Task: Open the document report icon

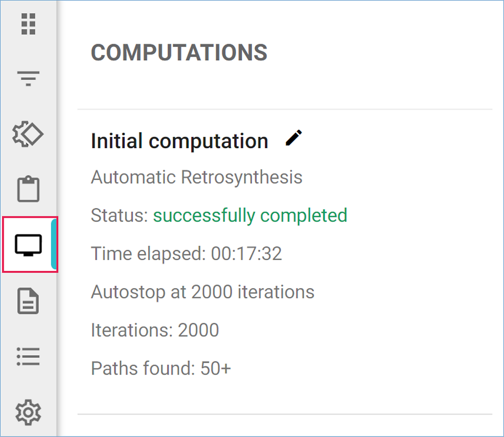Action: point(28,301)
